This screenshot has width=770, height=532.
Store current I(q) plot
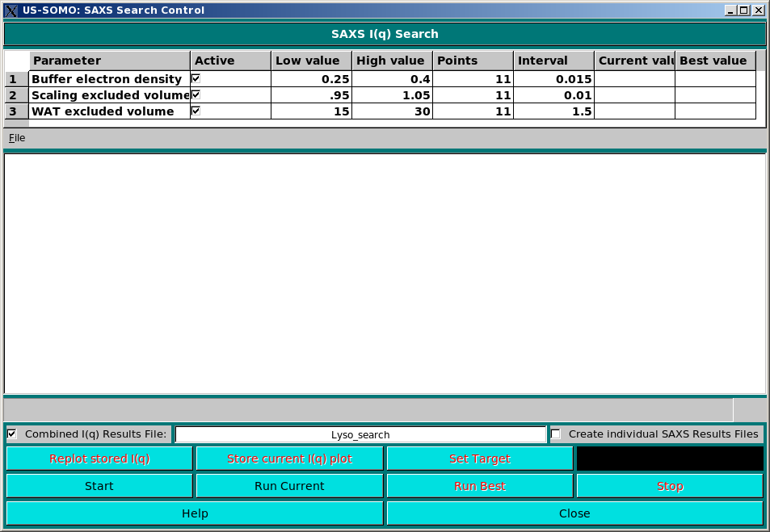(289, 458)
